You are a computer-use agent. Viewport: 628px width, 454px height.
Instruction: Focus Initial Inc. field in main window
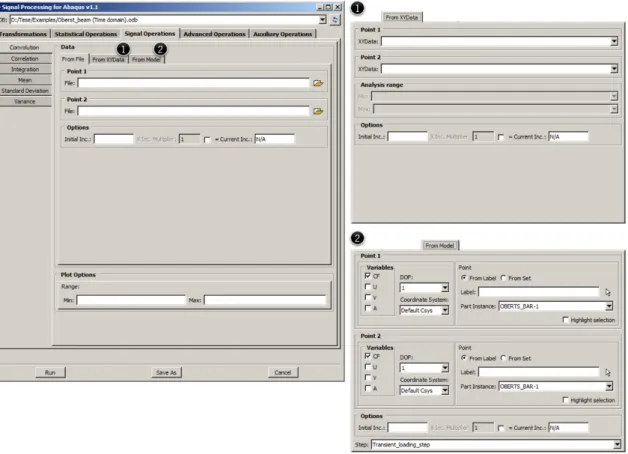tap(113, 139)
